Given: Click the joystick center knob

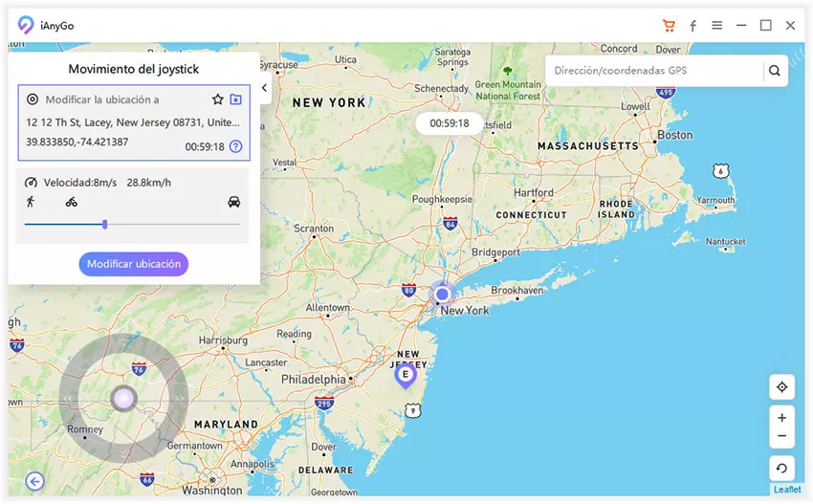Looking at the screenshot, I should click(122, 398).
